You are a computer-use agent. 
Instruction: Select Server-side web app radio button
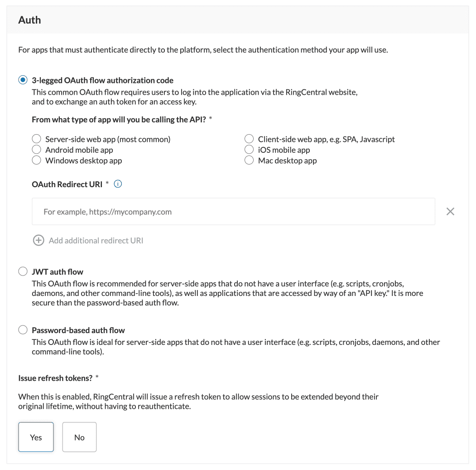point(37,139)
